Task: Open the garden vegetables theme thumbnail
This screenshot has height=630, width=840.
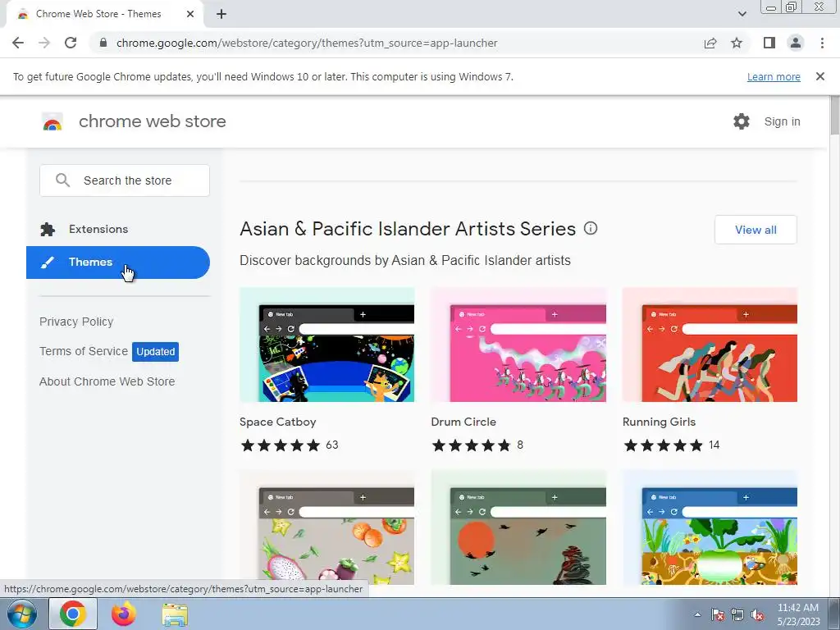Action: click(710, 527)
